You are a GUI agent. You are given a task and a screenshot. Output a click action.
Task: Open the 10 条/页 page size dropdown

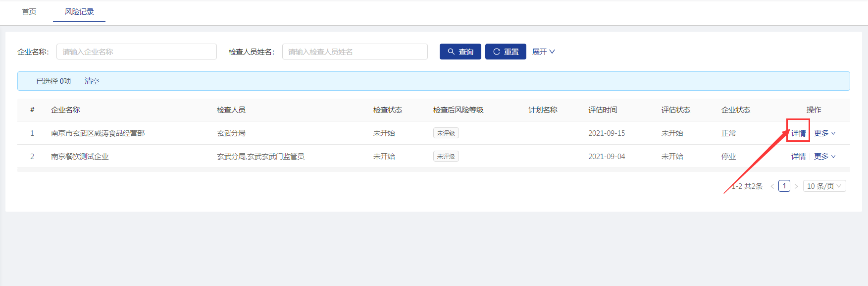pos(824,186)
